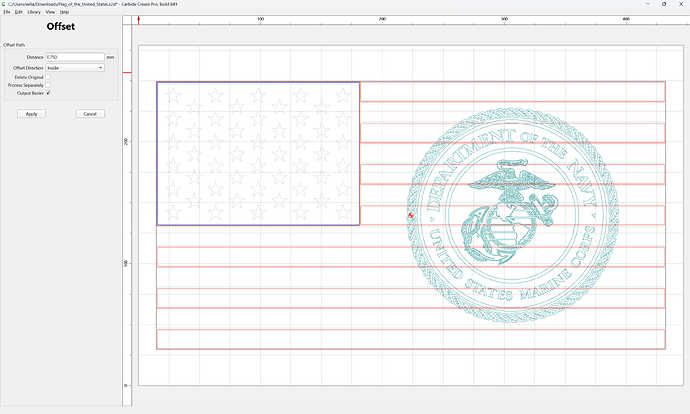Toggle the Delete Original checkbox
The height and width of the screenshot is (414, 690).
point(48,77)
